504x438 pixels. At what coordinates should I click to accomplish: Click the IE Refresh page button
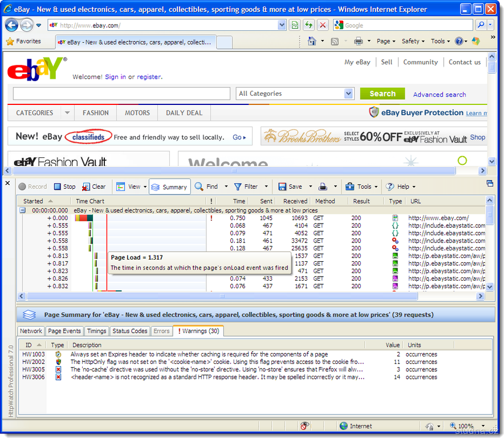(308, 25)
